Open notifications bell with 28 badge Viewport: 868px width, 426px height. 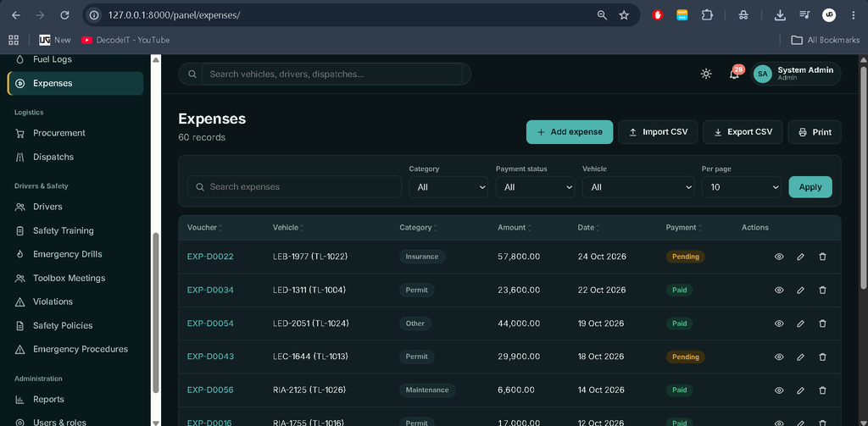pos(735,74)
